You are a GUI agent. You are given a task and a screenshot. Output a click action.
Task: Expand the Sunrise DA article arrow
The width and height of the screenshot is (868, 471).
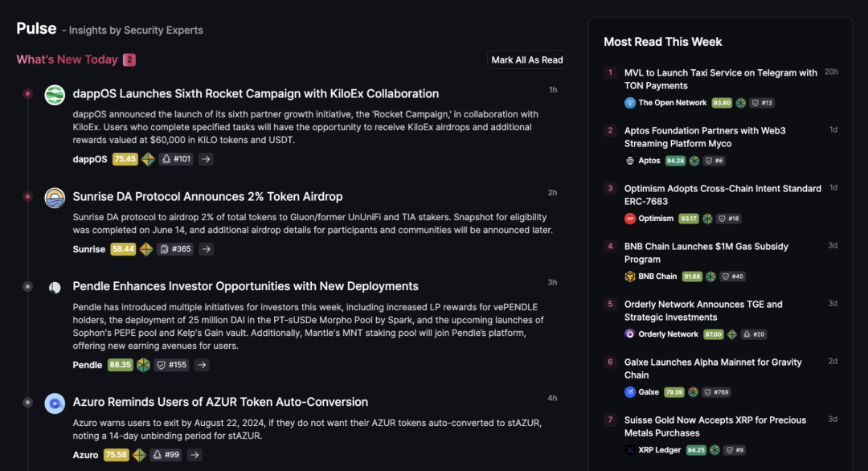(x=206, y=249)
